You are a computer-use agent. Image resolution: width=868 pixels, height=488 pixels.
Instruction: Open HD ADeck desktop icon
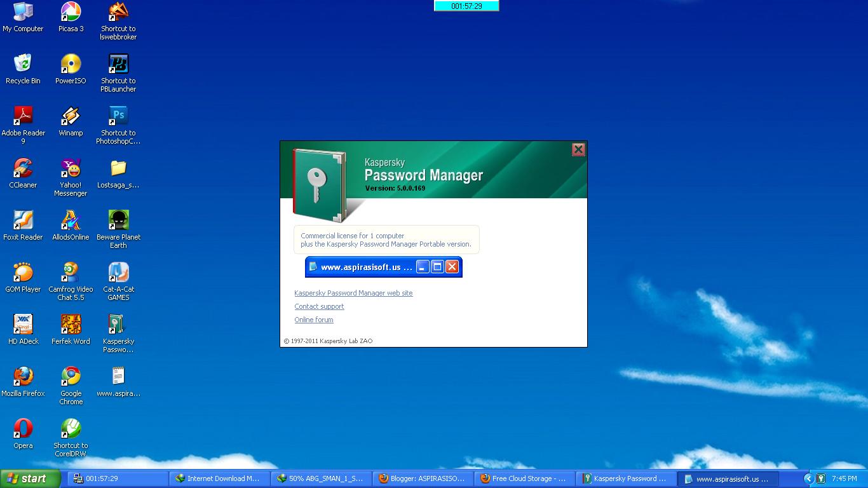tap(23, 330)
